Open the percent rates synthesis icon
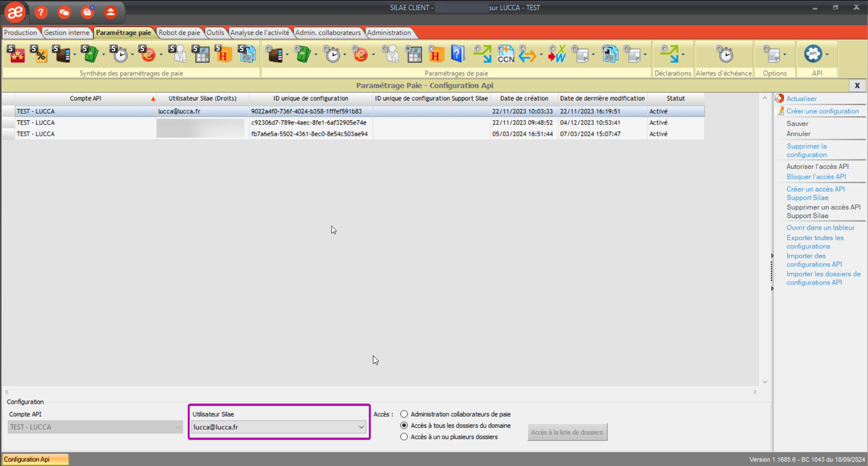868x466 pixels. click(x=39, y=54)
